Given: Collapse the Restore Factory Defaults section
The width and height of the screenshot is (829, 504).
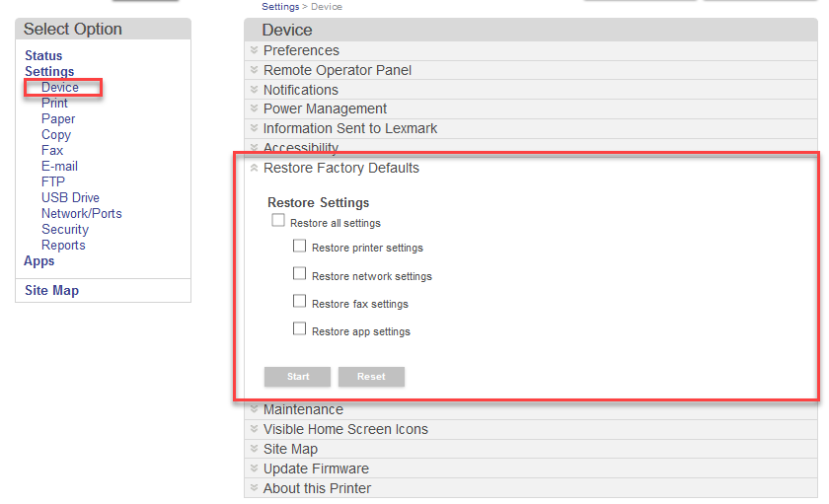Looking at the screenshot, I should 340,168.
